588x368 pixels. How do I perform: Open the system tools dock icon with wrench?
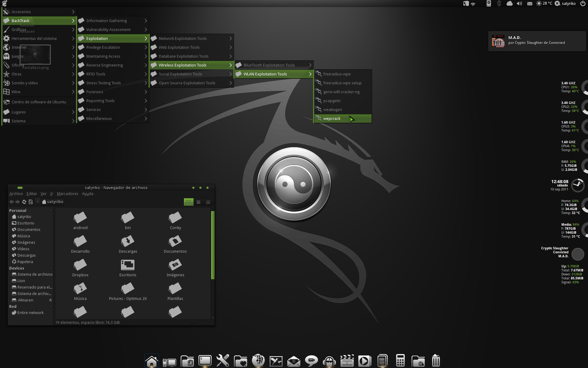click(223, 361)
